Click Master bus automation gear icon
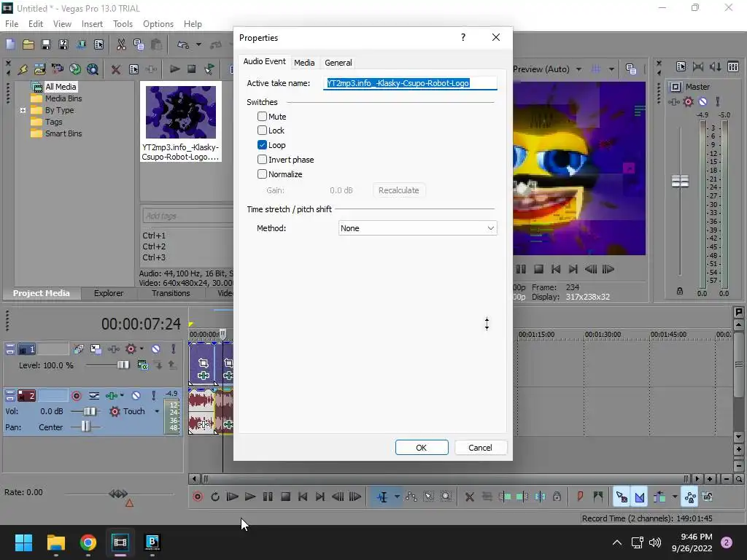This screenshot has height=560, width=747. click(688, 101)
